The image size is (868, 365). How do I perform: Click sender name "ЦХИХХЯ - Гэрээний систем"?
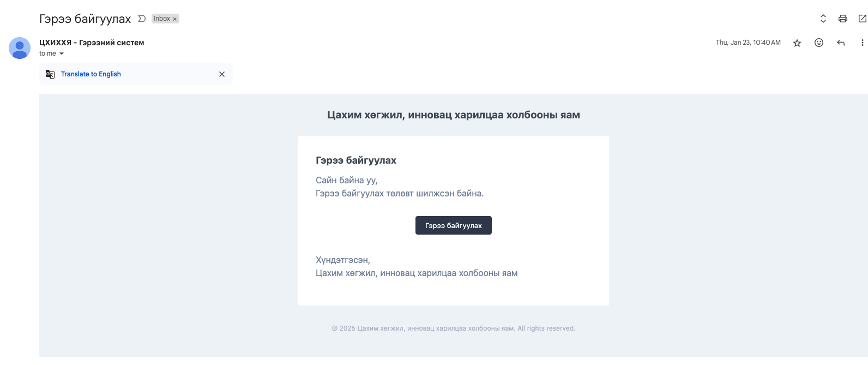click(x=92, y=43)
